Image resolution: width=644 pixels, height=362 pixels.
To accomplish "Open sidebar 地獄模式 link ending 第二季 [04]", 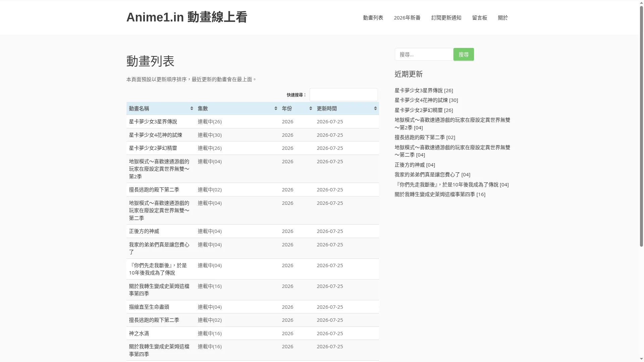I will pos(452,151).
